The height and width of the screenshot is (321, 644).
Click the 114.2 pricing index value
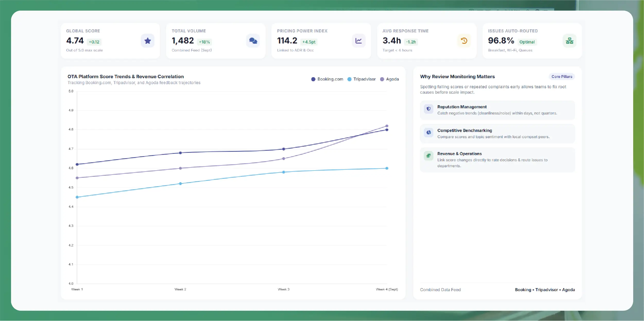pos(287,41)
